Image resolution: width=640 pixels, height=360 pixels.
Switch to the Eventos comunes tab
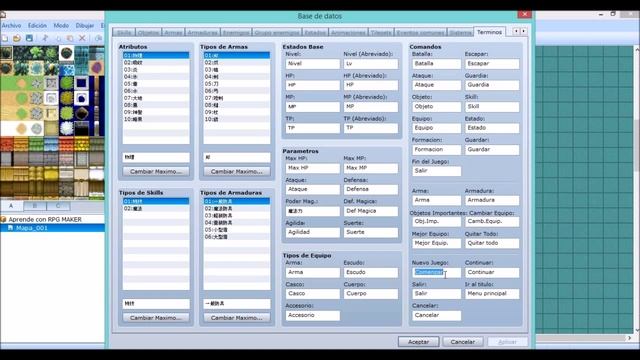(x=420, y=33)
